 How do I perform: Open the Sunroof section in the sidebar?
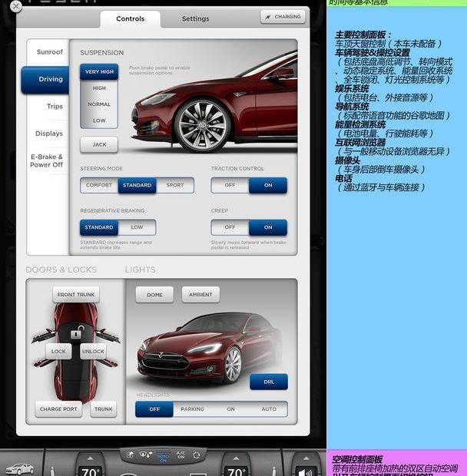[49, 52]
